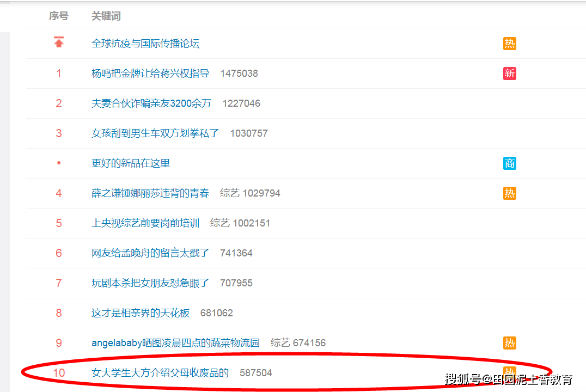Click the 热 badge beside angelababy晒图 row
This screenshot has height=392, width=586.
click(x=509, y=342)
